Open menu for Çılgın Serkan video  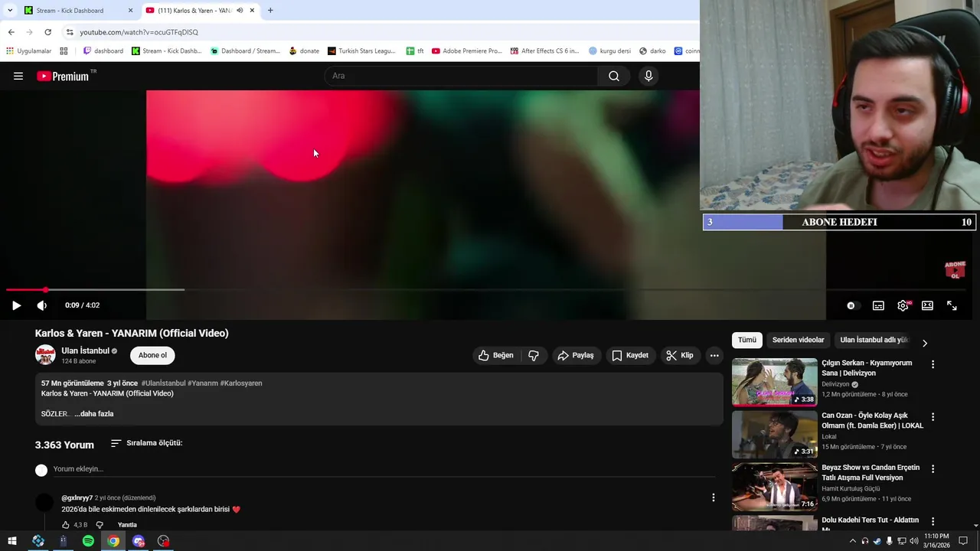point(933,364)
